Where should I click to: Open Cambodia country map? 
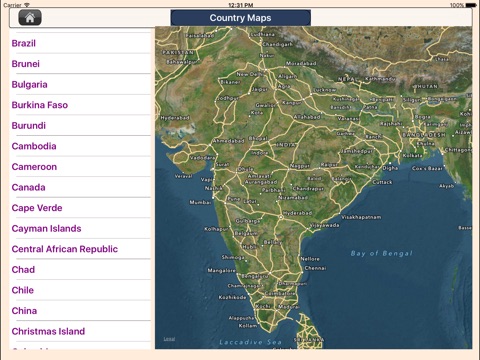[x=80, y=146]
